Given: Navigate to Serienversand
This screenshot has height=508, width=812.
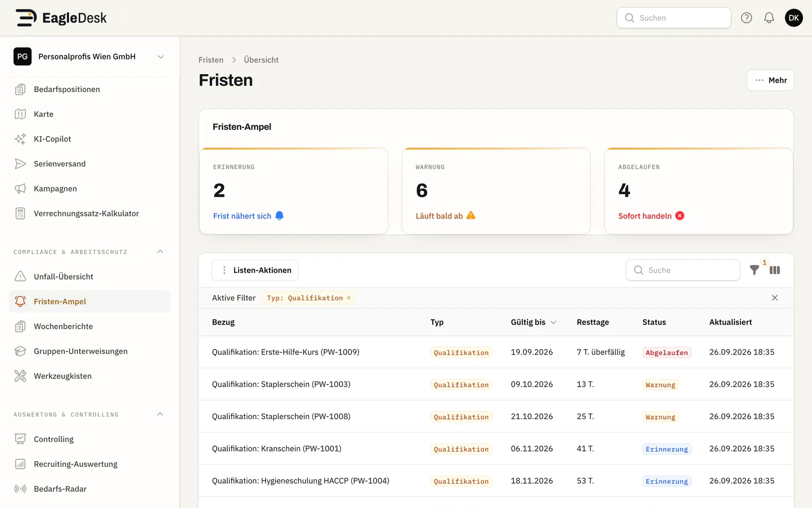Looking at the screenshot, I should tap(90, 164).
